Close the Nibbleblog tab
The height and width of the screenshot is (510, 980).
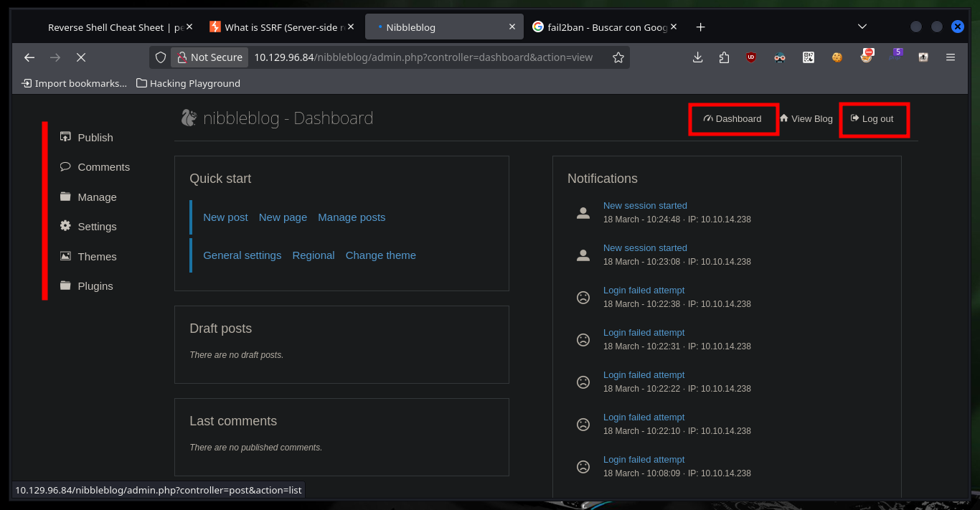click(x=512, y=27)
